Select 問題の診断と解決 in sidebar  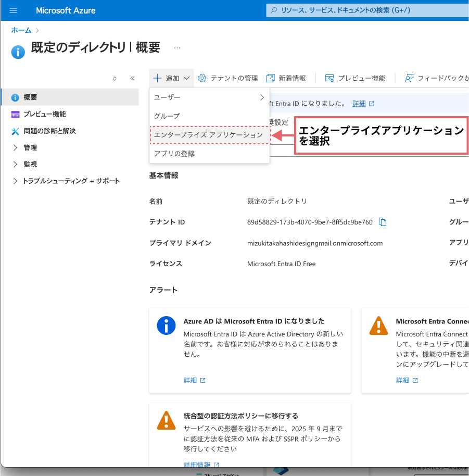[x=49, y=131]
